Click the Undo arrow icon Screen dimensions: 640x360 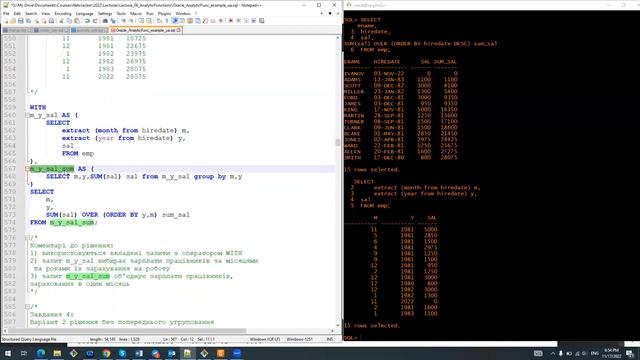[87, 21]
